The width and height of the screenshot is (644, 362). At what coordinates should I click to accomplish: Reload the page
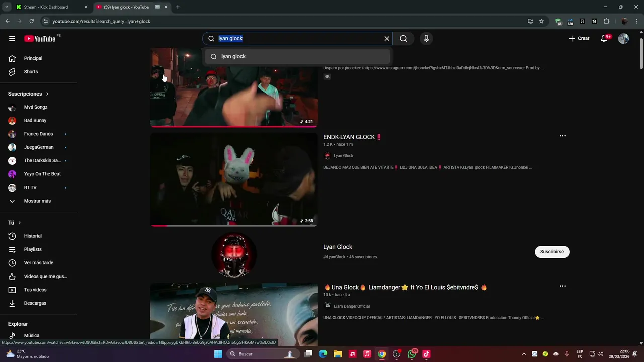(31, 21)
